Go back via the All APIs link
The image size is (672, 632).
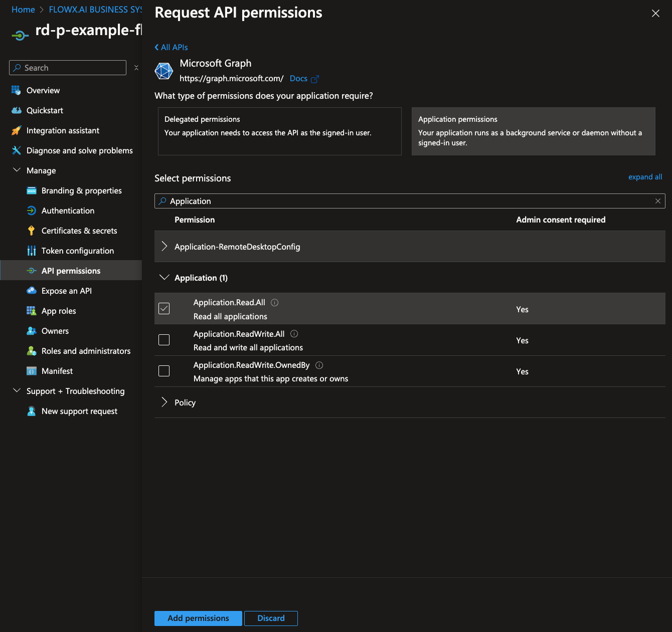point(172,47)
